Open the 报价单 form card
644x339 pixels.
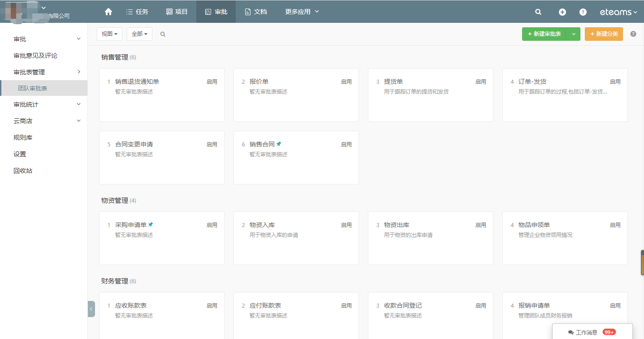[296, 95]
